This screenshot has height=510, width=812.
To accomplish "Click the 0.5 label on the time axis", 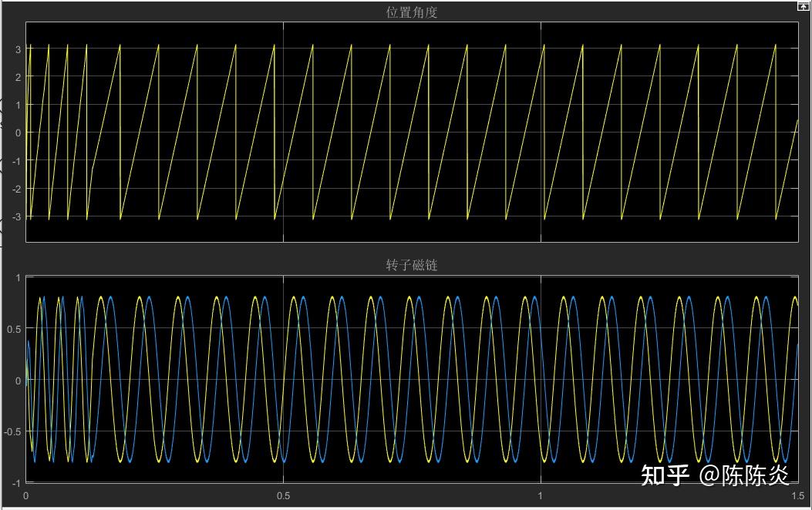I will [x=283, y=495].
